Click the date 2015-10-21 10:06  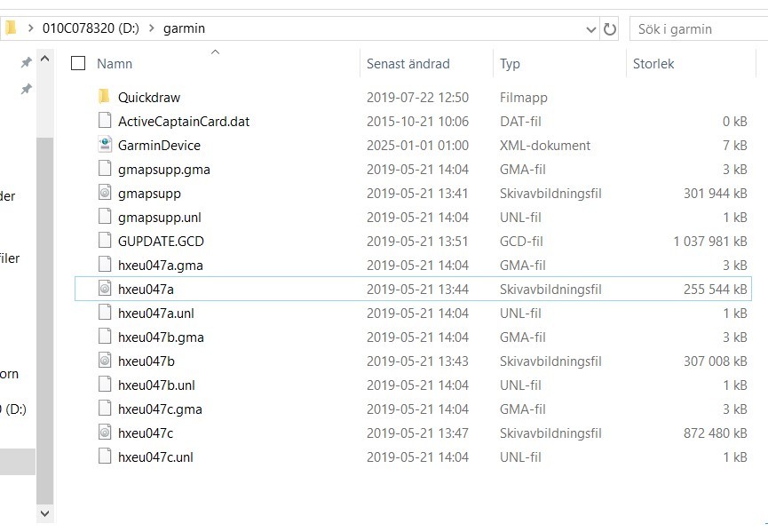click(417, 122)
